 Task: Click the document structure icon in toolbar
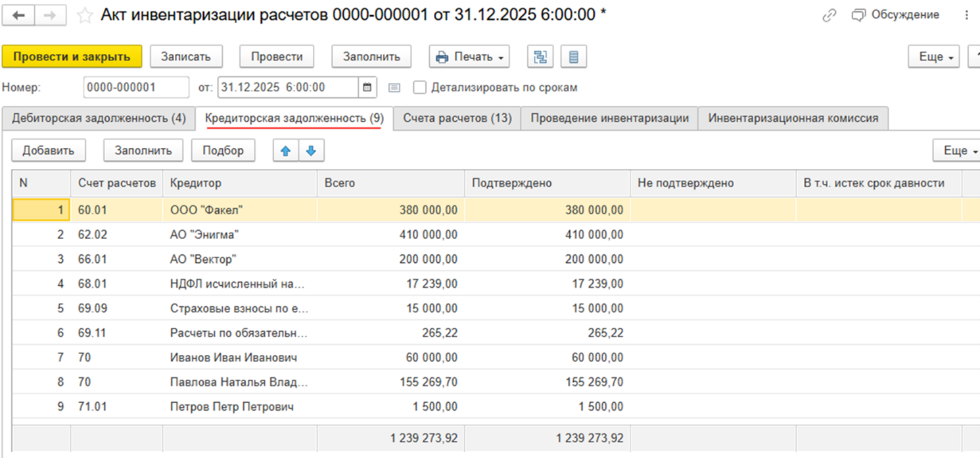pos(540,57)
